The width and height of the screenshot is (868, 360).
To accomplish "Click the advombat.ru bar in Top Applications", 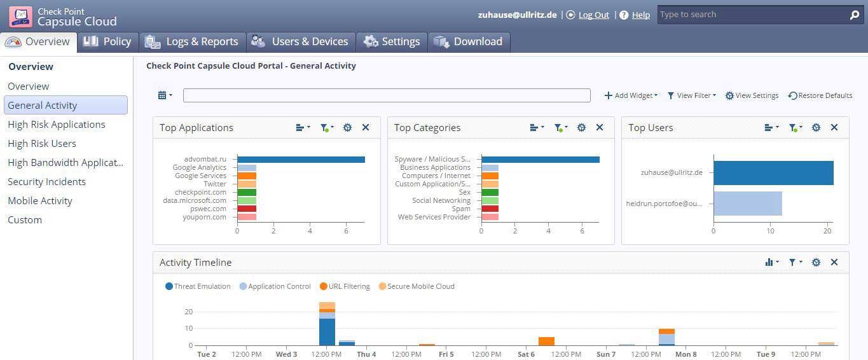I will point(301,160).
